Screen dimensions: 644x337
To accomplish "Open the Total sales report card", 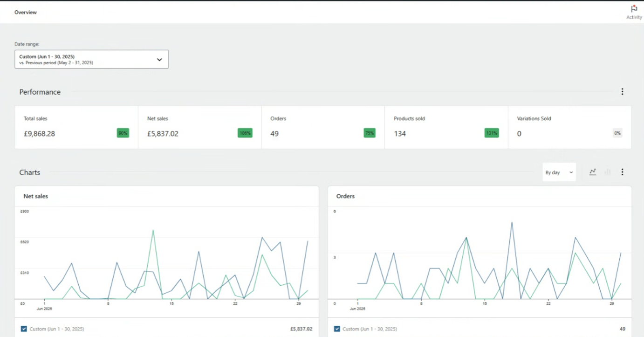I will pos(70,127).
